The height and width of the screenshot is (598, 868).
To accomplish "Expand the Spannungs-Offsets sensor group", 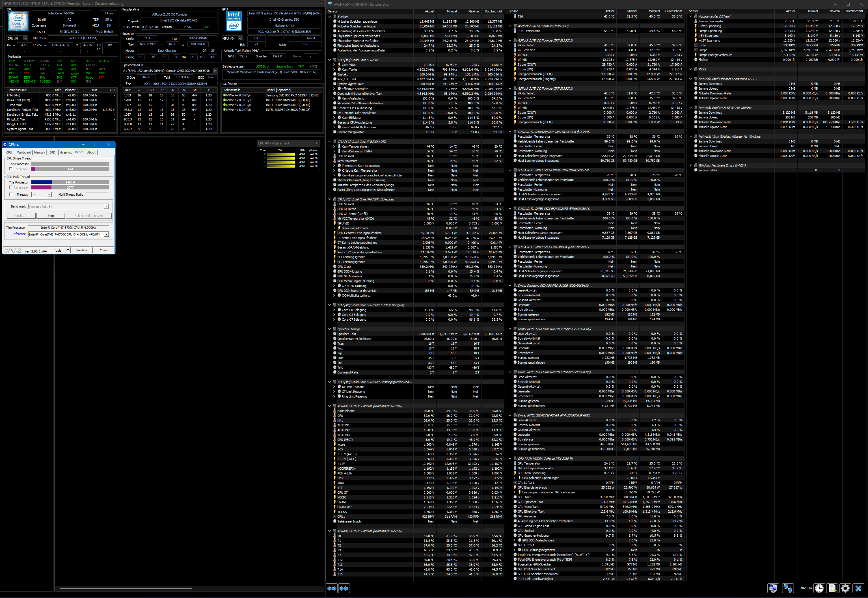I will (x=334, y=228).
